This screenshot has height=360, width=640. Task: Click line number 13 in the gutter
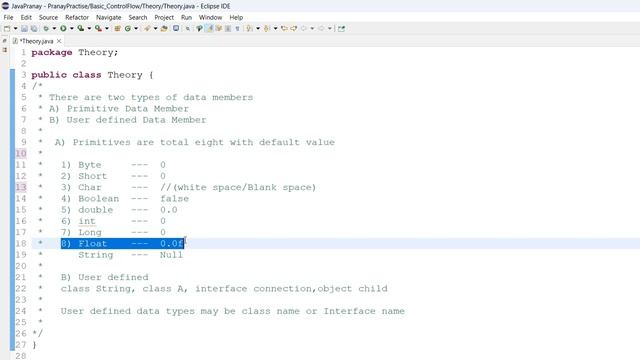(21, 187)
